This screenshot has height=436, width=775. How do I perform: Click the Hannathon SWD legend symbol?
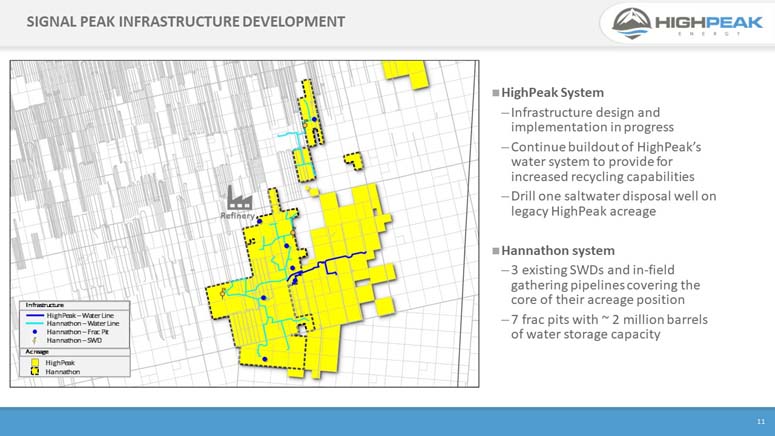tap(35, 340)
